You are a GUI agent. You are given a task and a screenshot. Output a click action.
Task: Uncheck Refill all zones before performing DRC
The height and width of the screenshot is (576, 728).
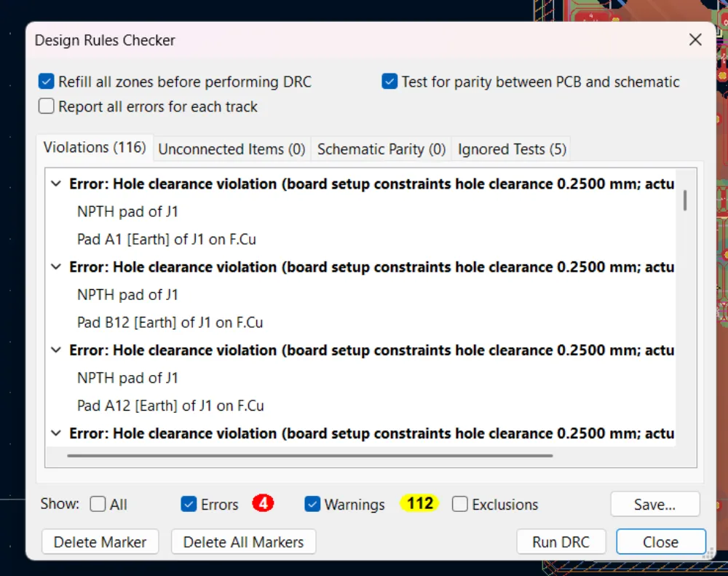tap(47, 82)
